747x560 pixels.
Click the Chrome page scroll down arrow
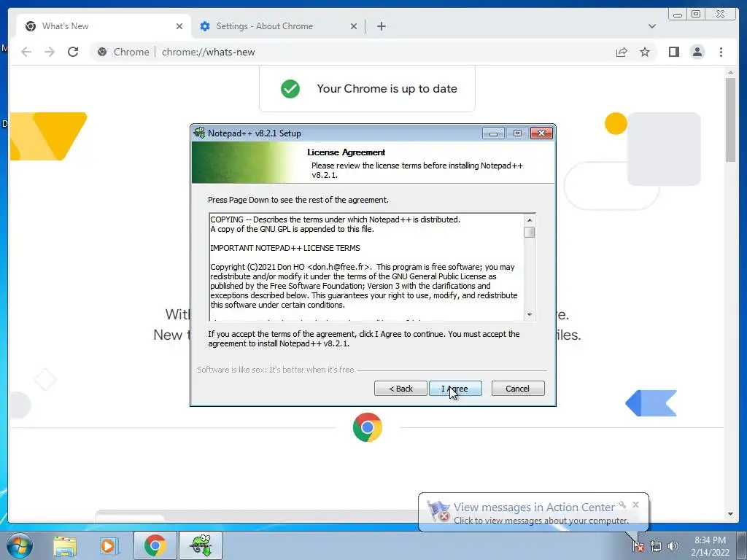click(x=730, y=514)
